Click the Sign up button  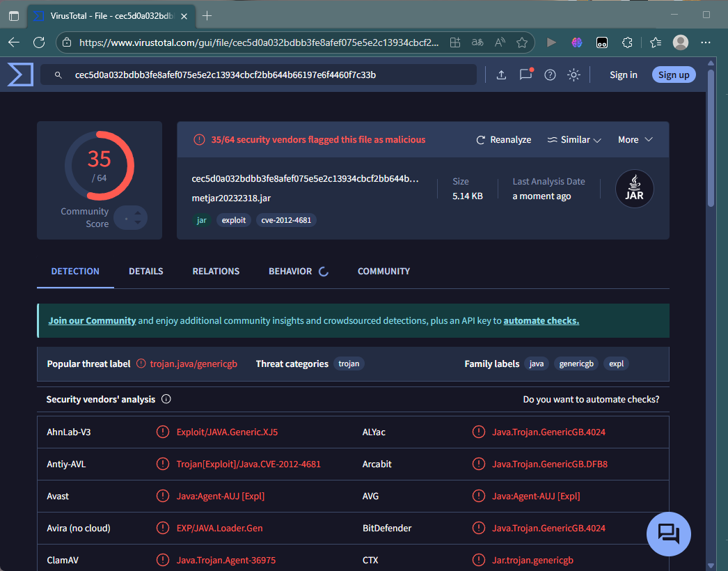point(674,75)
